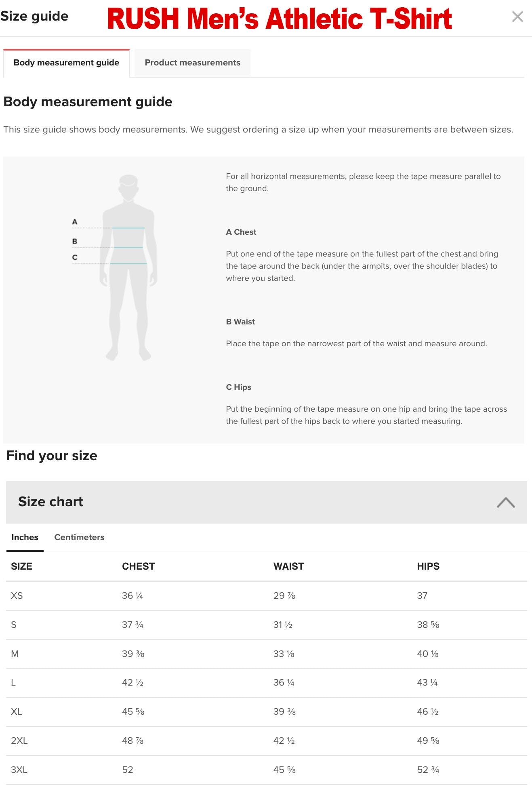The image size is (532, 808).
Task: Click the HIPS column header
Action: (429, 566)
